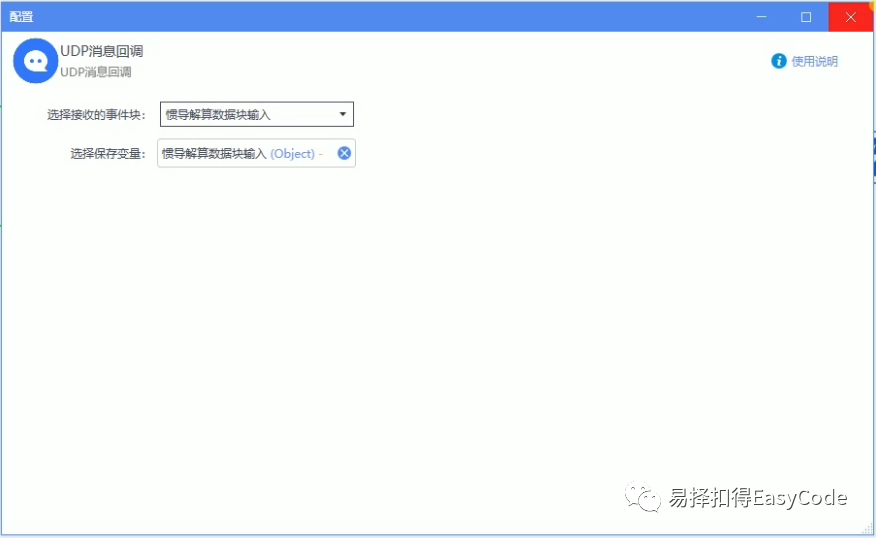Click the 选择接收的事件块 label
Viewport: 876px width, 538px height.
[x=96, y=115]
